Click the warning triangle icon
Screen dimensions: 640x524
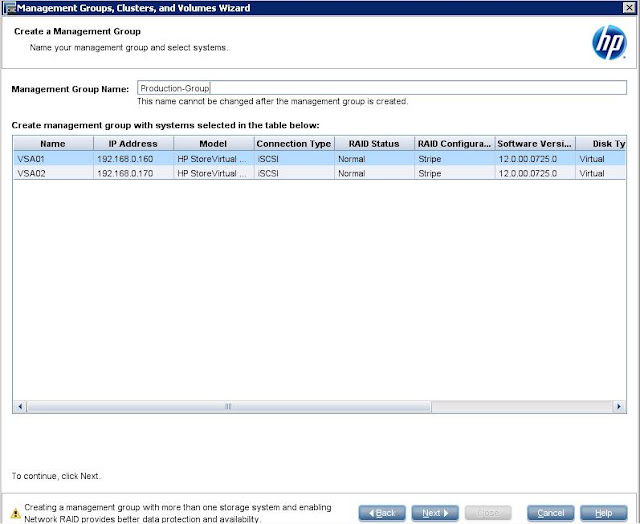tap(16, 513)
